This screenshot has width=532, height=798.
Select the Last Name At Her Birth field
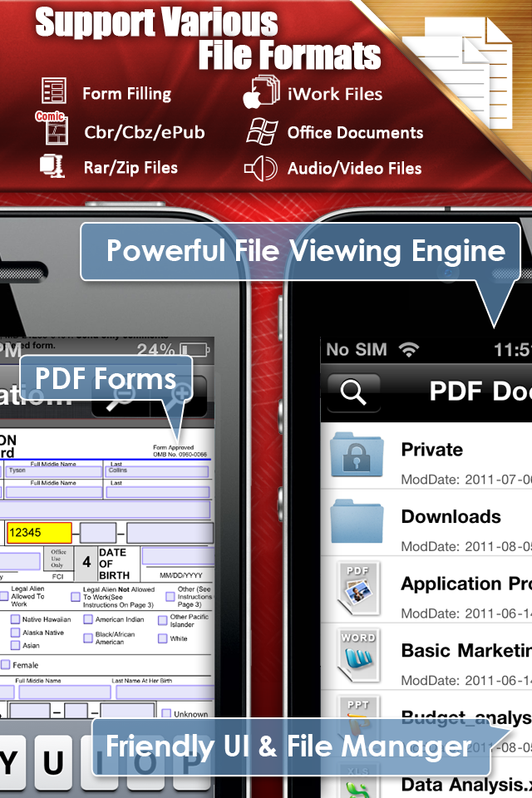165,692
